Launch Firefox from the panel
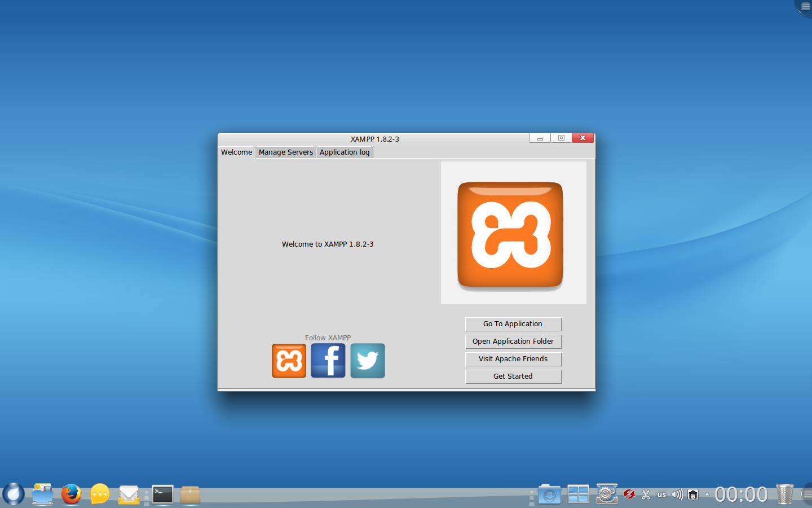Image resolution: width=812 pixels, height=508 pixels. coord(72,494)
